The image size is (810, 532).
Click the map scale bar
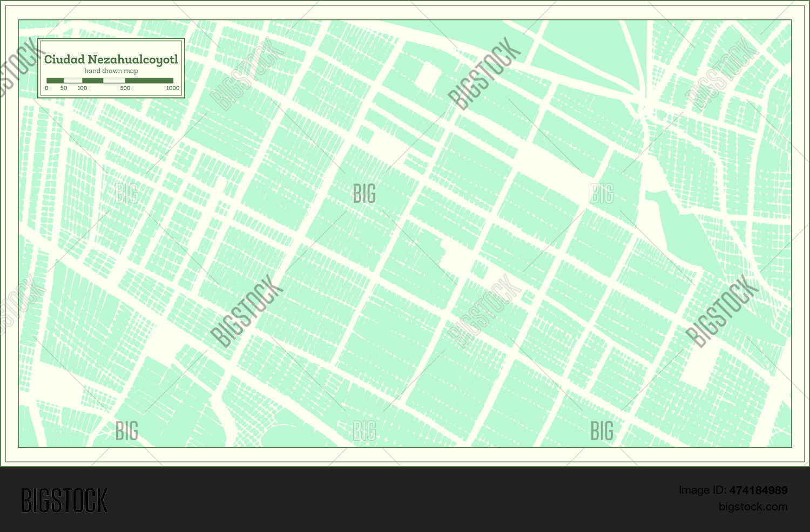[x=110, y=80]
